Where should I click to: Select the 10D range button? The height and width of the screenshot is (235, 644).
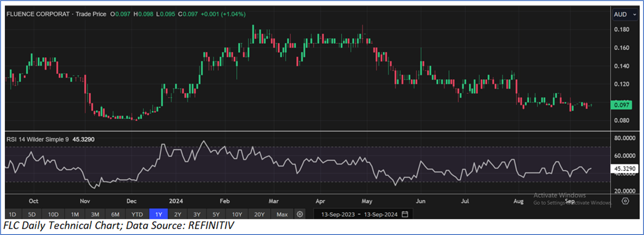(x=53, y=214)
